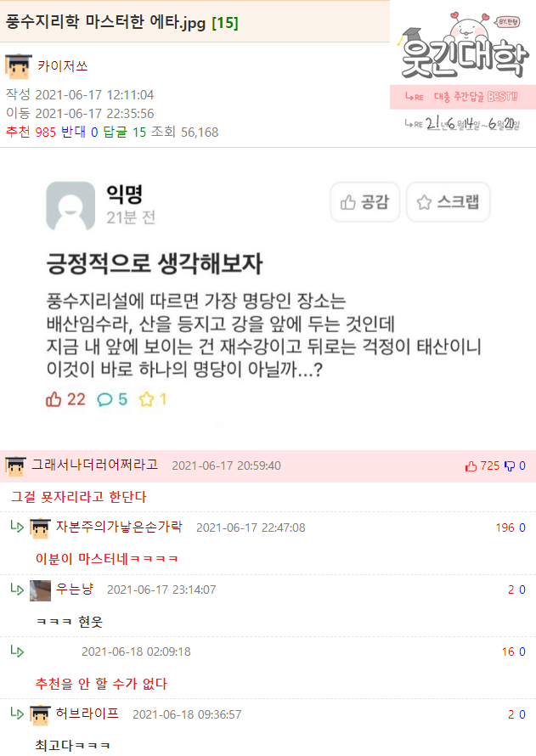This screenshot has width=536, height=756.
Task: Click the yellow star icon showing 1
Action: click(146, 399)
